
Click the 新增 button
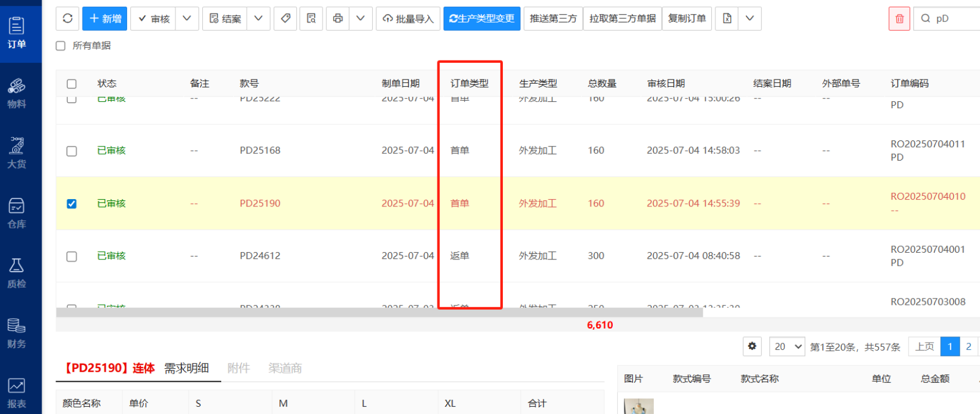[x=105, y=18]
